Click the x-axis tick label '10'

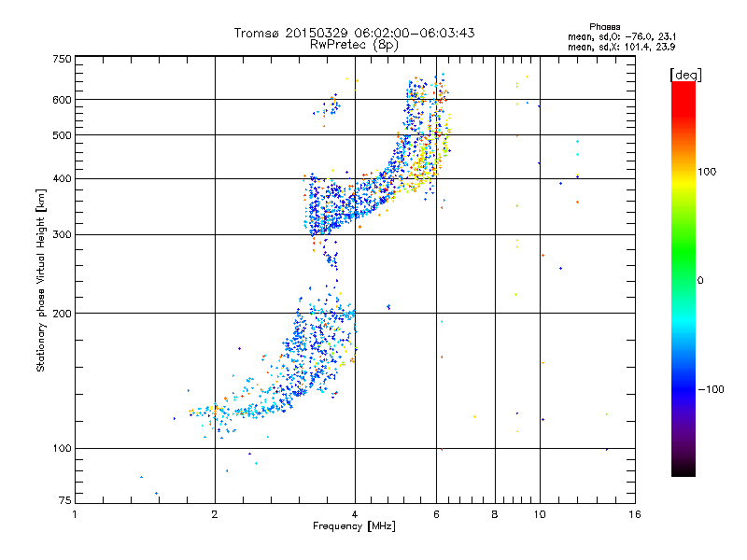540,514
